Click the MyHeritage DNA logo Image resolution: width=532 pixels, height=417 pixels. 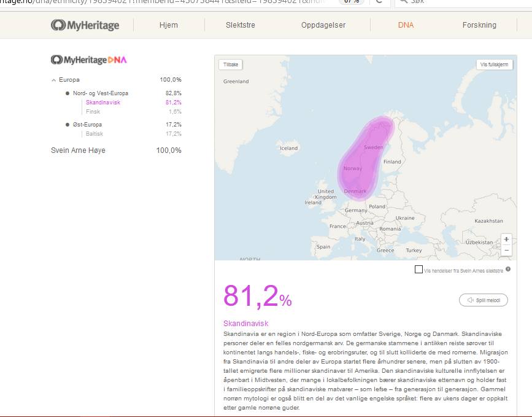[88, 60]
